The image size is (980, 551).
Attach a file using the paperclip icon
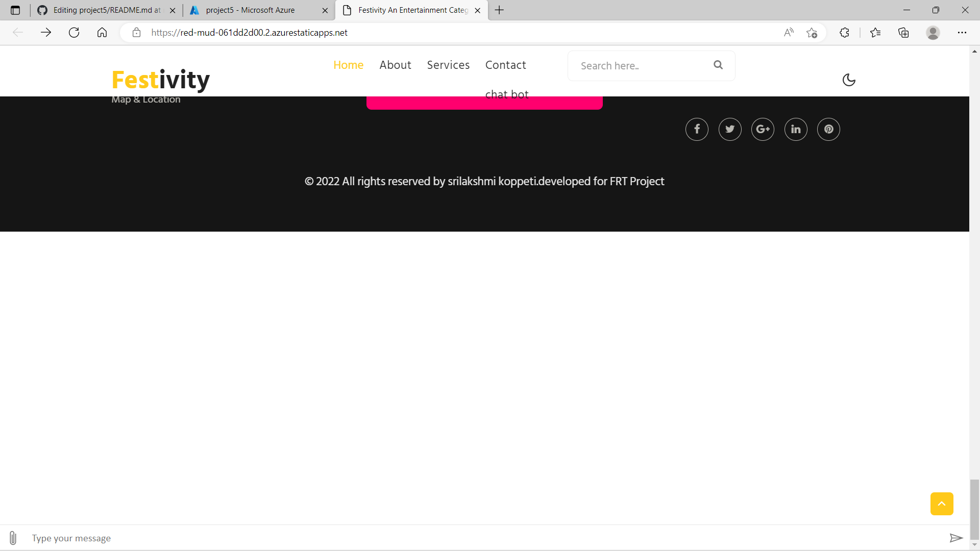(12, 538)
